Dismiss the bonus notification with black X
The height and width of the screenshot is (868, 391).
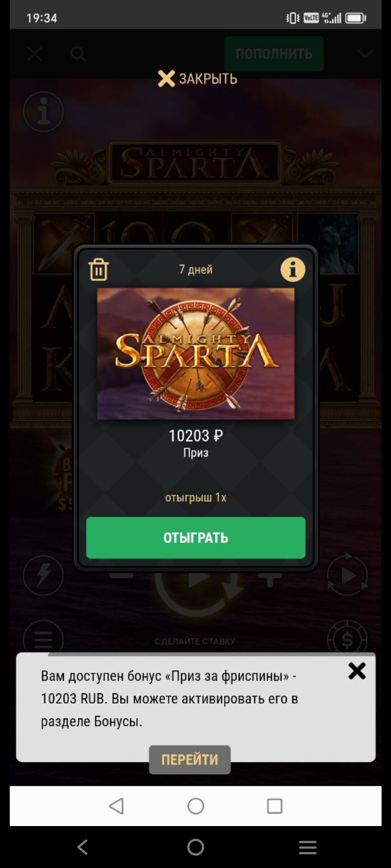coord(357,671)
